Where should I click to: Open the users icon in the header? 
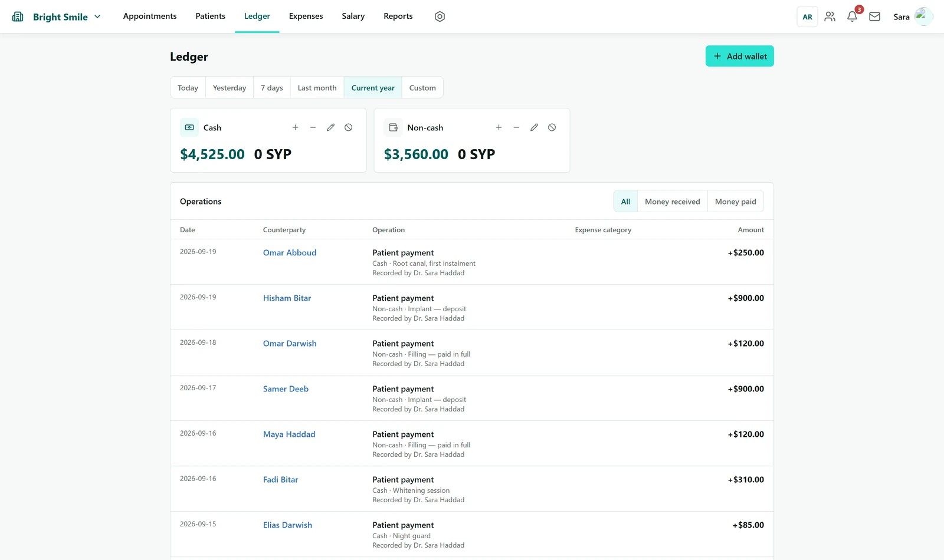(x=830, y=17)
